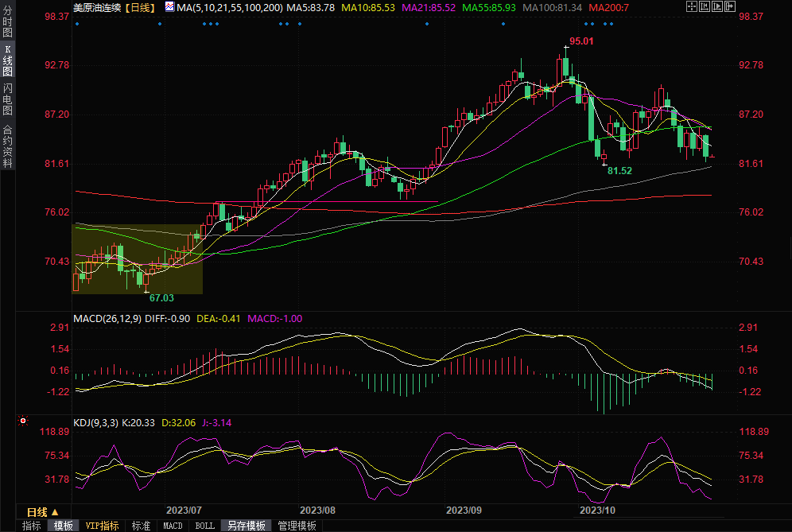The image size is (792, 532).
Task: Switch to 分时图 view
Action: 8,25
